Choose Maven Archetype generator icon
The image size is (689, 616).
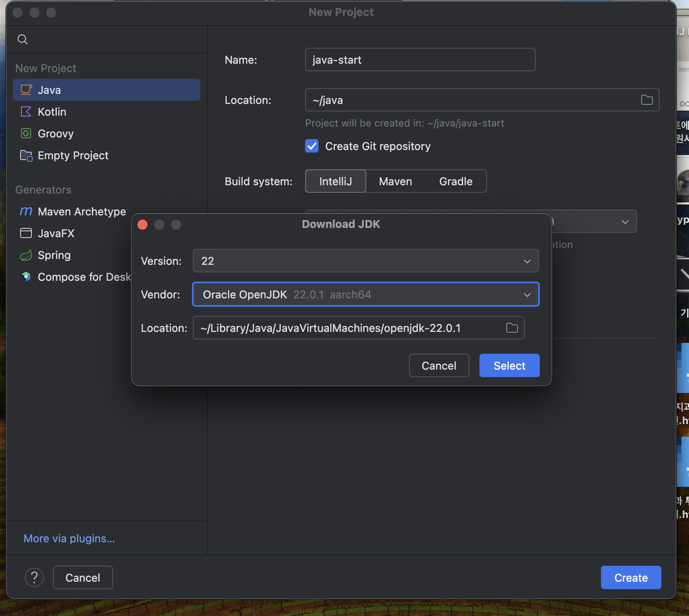pyautogui.click(x=26, y=211)
